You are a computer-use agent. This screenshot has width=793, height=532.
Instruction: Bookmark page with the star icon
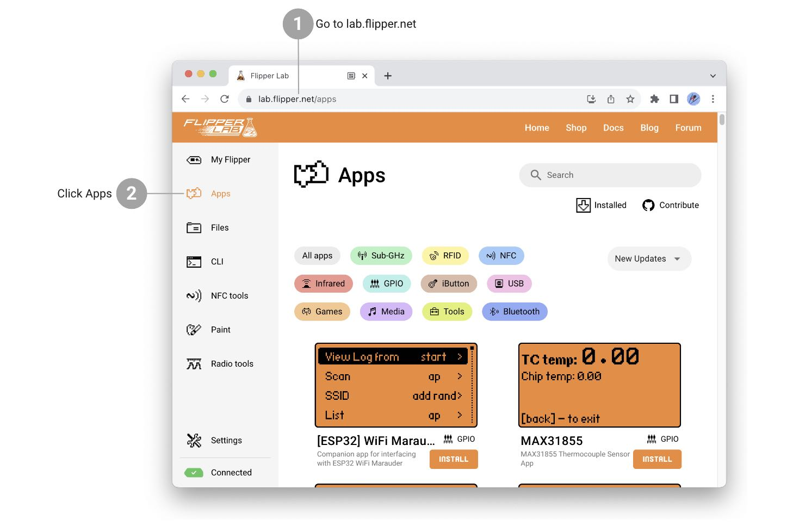point(630,99)
